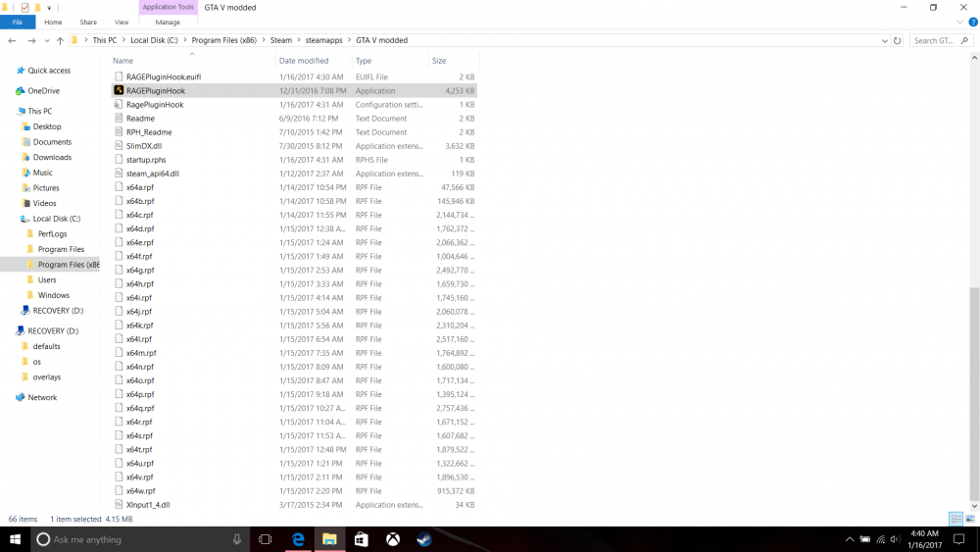This screenshot has width=980, height=552.
Task: Switch to Details view layout icon
Action: click(955, 519)
